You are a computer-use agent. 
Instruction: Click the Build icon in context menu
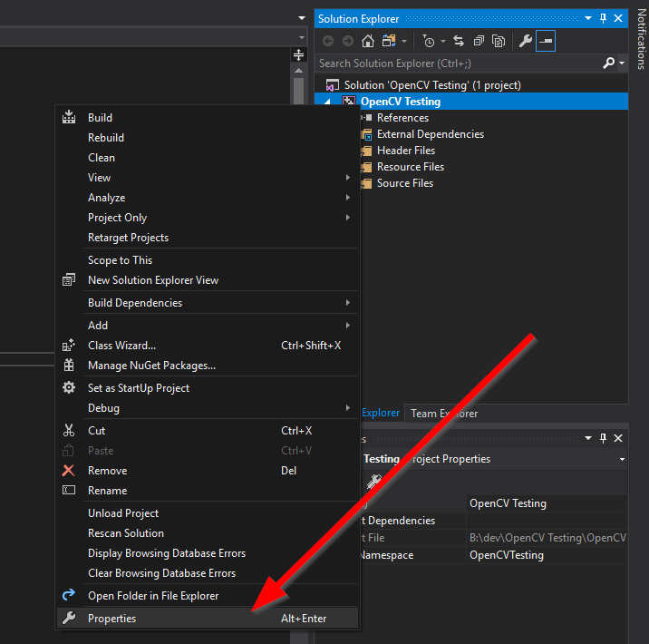point(69,117)
